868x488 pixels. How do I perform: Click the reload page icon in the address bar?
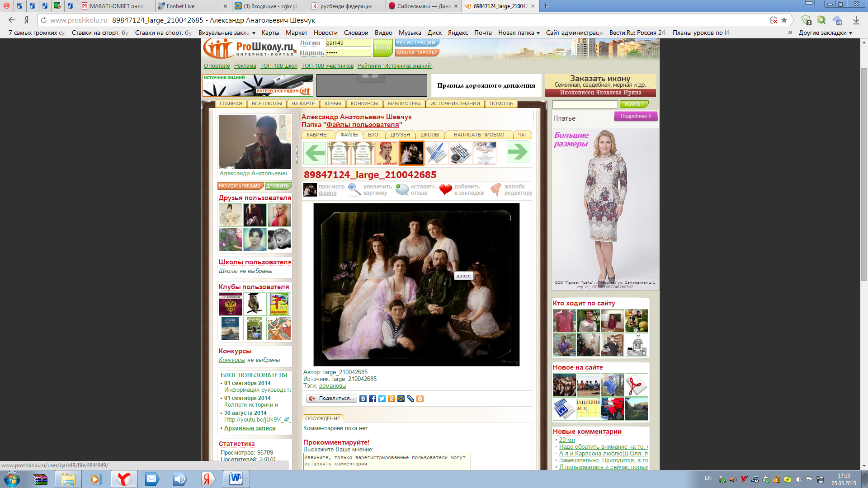pos(44,20)
